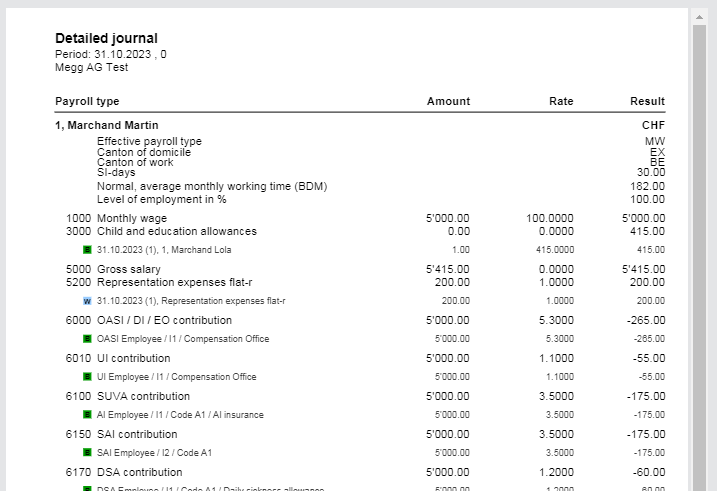Click the child allowances result 415.00
The height and width of the screenshot is (491, 717).
pyautogui.click(x=647, y=231)
